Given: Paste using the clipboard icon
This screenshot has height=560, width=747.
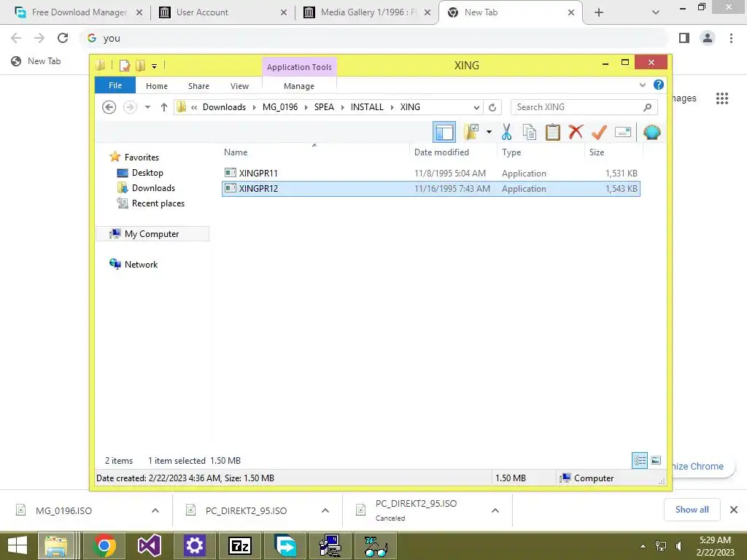Looking at the screenshot, I should click(x=553, y=132).
